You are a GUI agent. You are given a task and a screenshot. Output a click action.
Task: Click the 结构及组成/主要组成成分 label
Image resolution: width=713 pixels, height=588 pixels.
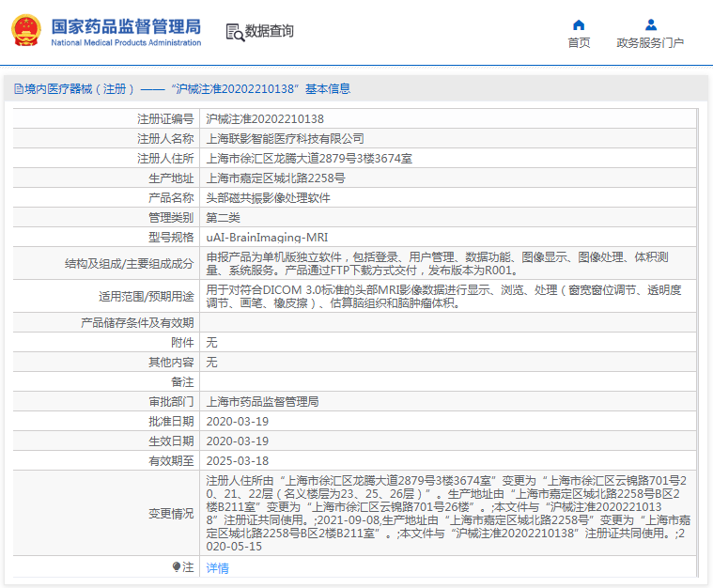tap(129, 264)
